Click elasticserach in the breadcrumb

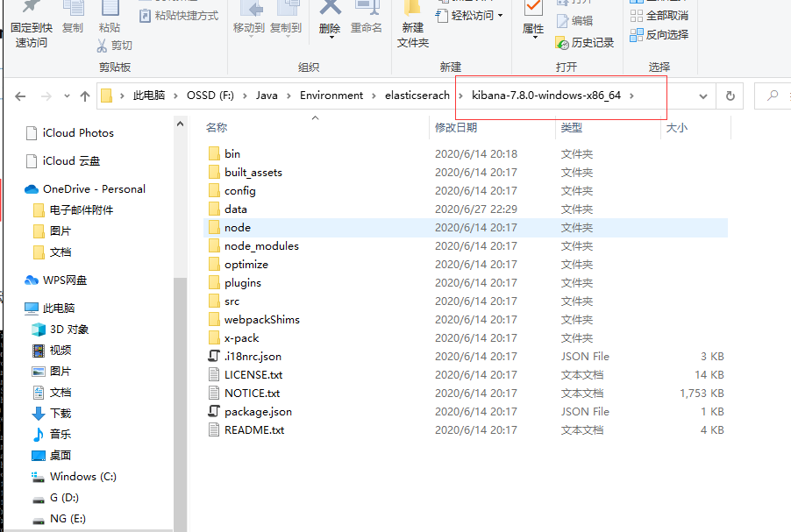(417, 96)
